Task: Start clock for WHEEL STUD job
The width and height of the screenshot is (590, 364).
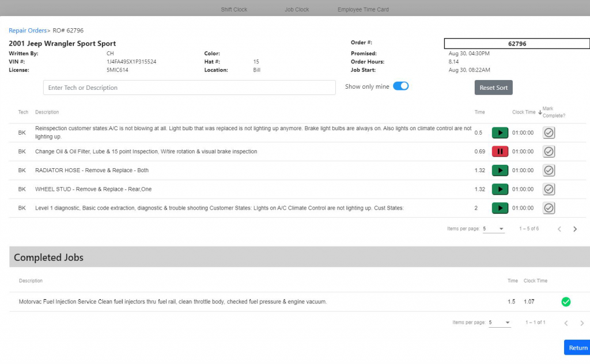Action: 500,189
